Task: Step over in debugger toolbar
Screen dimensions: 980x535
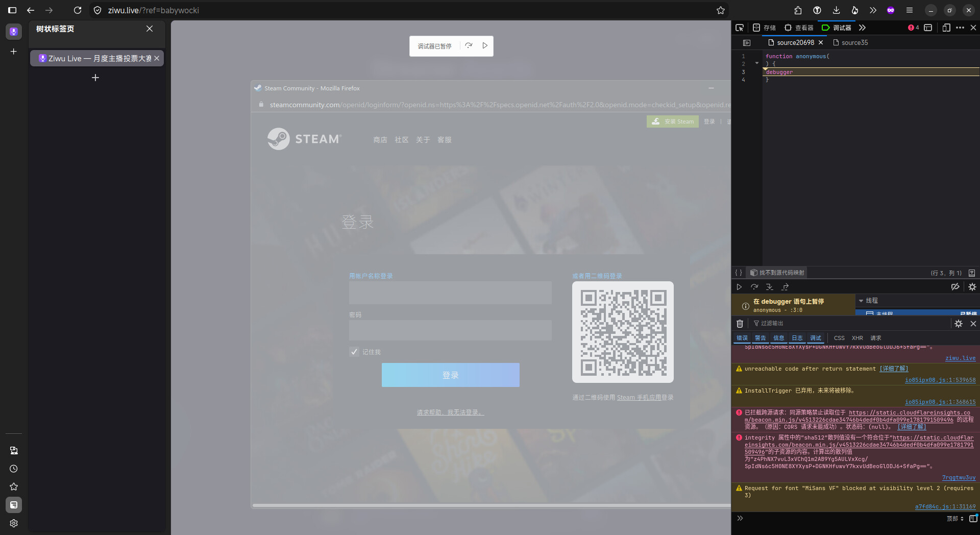Action: [754, 287]
